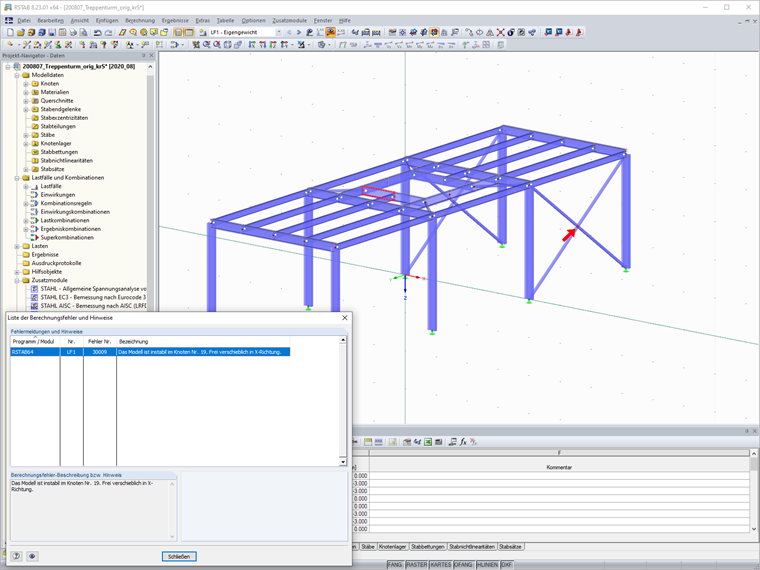Image resolution: width=760 pixels, height=570 pixels.
Task: Toggle OFANG in the status bar
Action: tap(463, 565)
